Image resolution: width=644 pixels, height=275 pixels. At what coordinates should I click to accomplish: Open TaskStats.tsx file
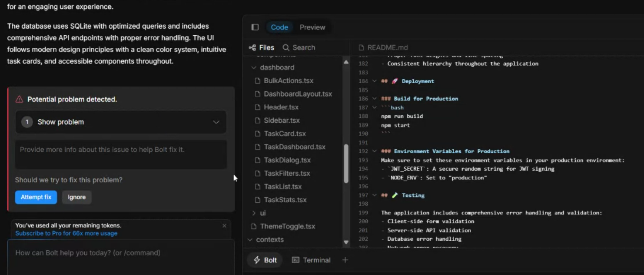pos(285,200)
